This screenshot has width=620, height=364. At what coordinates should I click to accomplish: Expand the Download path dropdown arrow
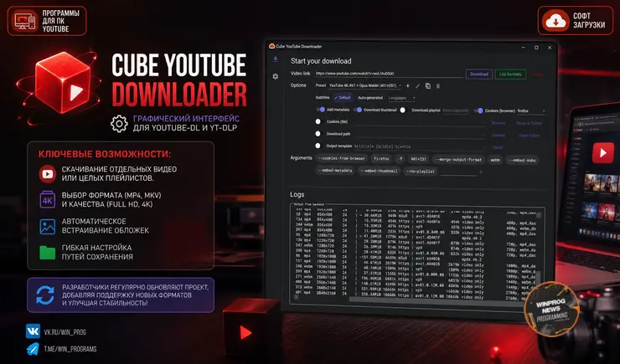point(483,136)
